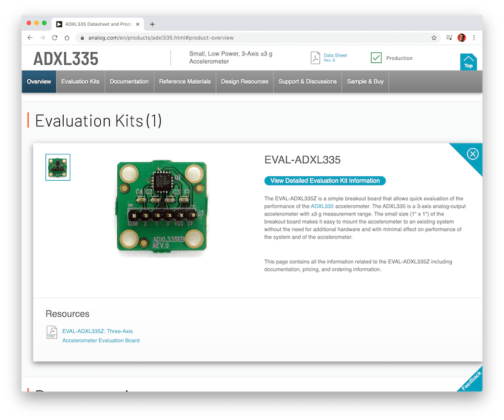The image size is (504, 420).
Task: Select Support & Discussions tab
Action: 307,82
